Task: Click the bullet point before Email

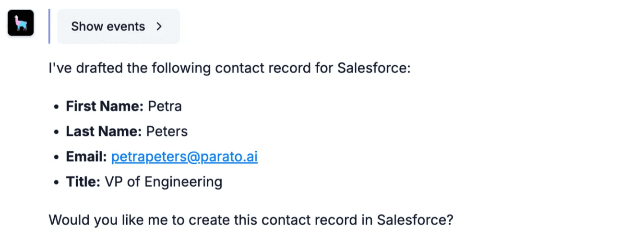Action: (x=57, y=157)
